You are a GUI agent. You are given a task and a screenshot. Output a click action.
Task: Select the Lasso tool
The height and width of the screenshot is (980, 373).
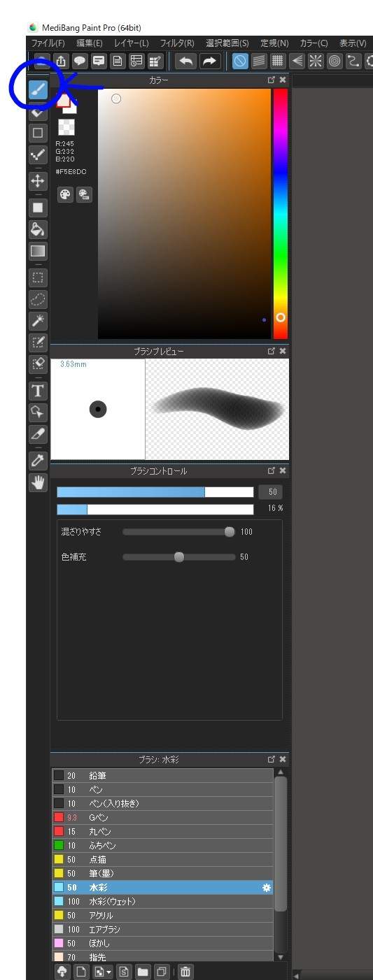tap(38, 299)
